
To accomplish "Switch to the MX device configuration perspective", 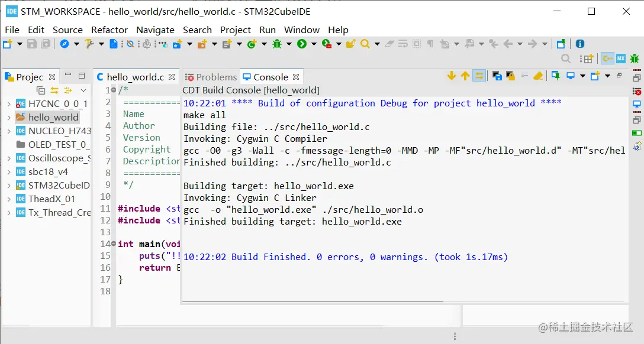I will [620, 59].
